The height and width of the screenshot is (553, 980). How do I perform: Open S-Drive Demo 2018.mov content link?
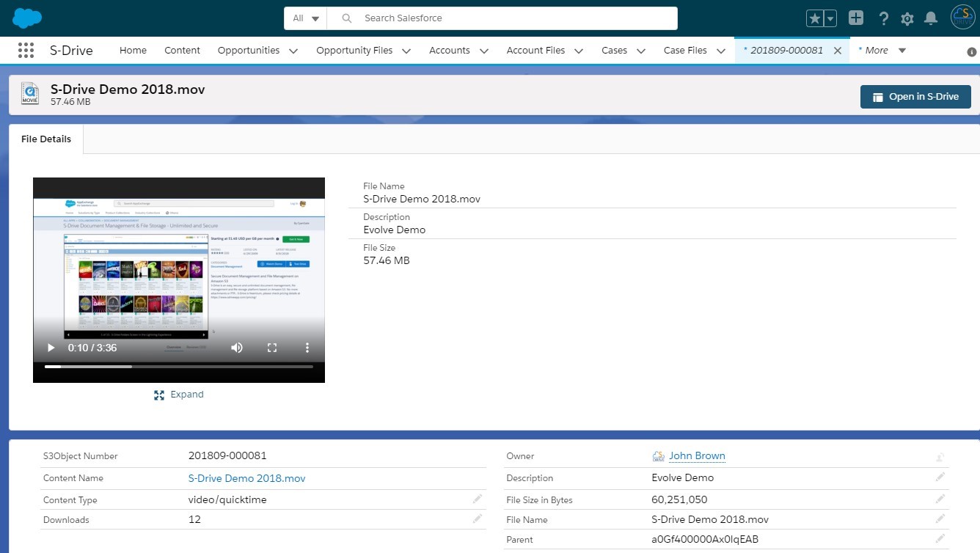point(246,478)
